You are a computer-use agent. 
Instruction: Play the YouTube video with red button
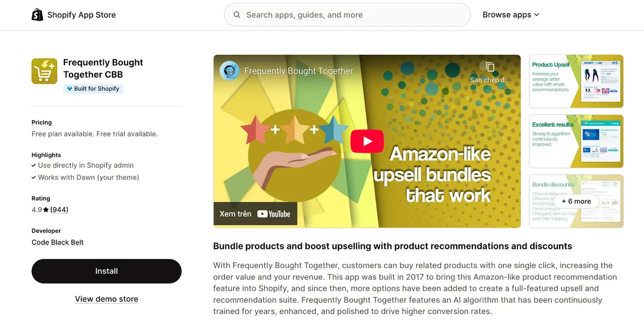click(x=367, y=141)
